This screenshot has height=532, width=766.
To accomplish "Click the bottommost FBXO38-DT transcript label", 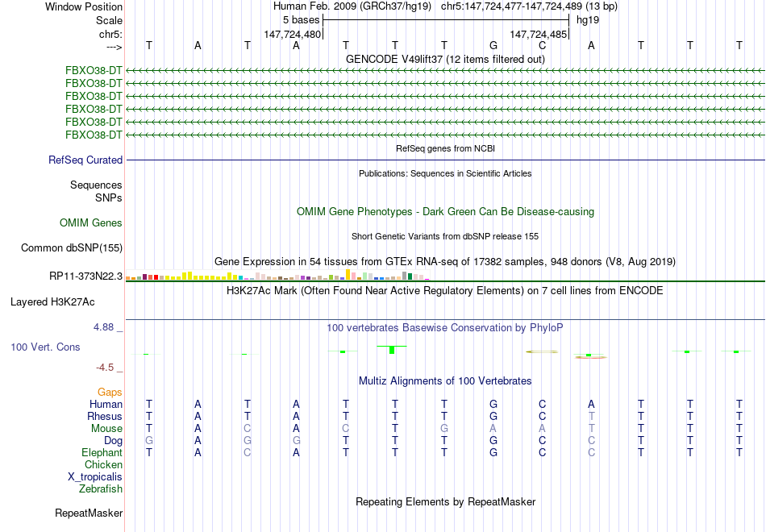I will pos(94,135).
